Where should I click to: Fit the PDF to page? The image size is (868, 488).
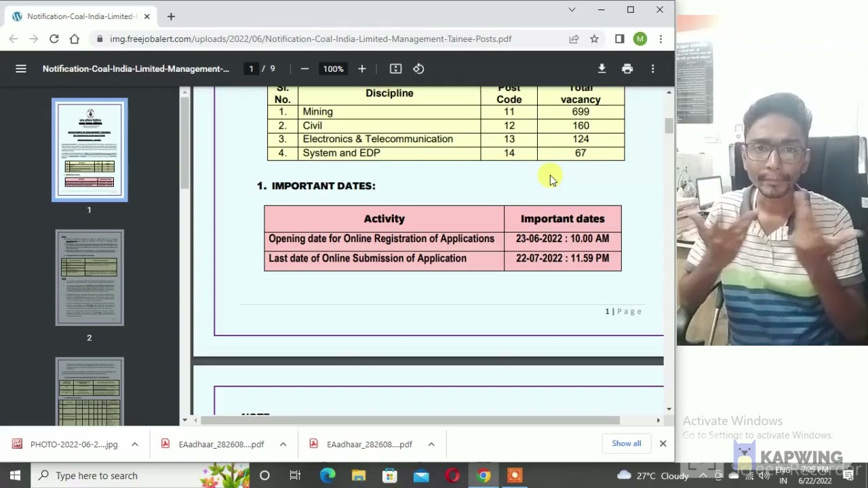tap(395, 68)
